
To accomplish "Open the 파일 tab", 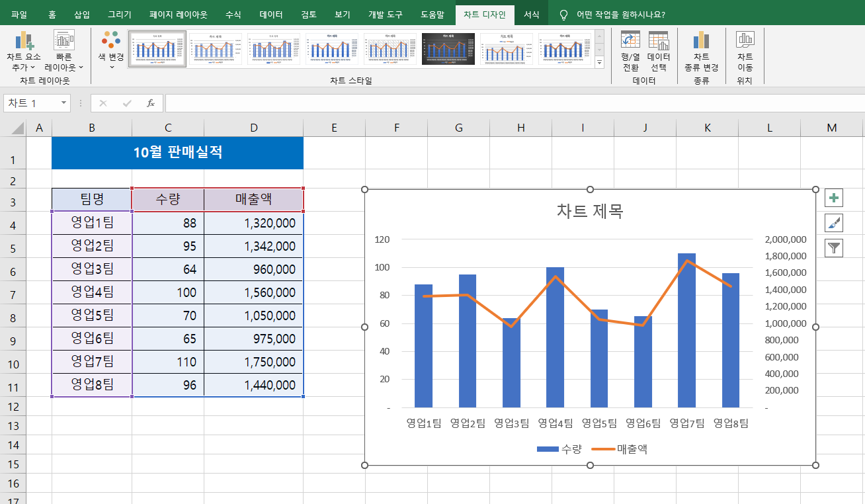I will point(19,14).
